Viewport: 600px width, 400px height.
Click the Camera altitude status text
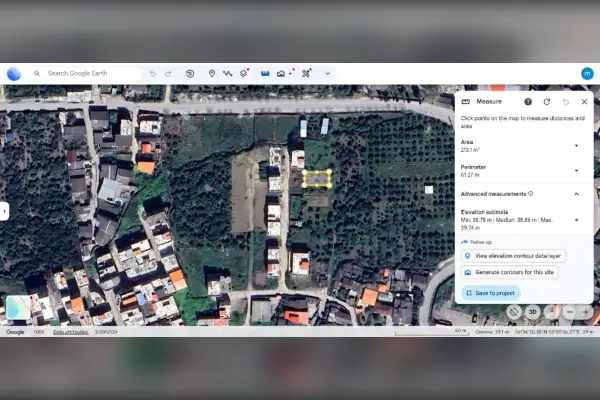click(492, 332)
